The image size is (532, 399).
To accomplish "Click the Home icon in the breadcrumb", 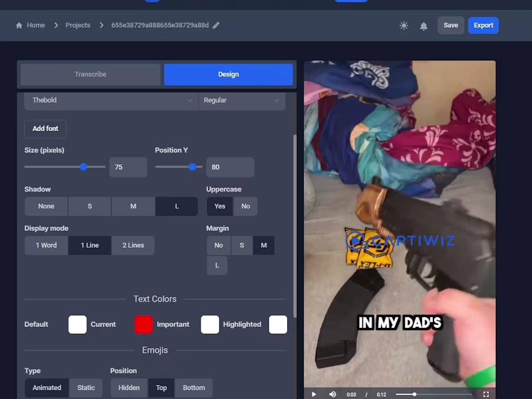I will coord(19,25).
